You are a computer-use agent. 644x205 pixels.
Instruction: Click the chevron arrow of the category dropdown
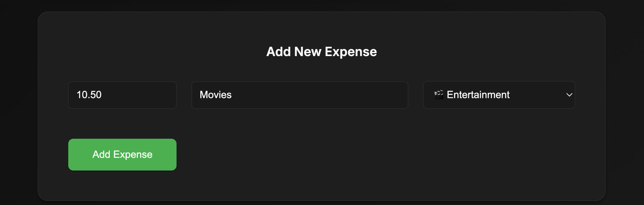(x=569, y=95)
